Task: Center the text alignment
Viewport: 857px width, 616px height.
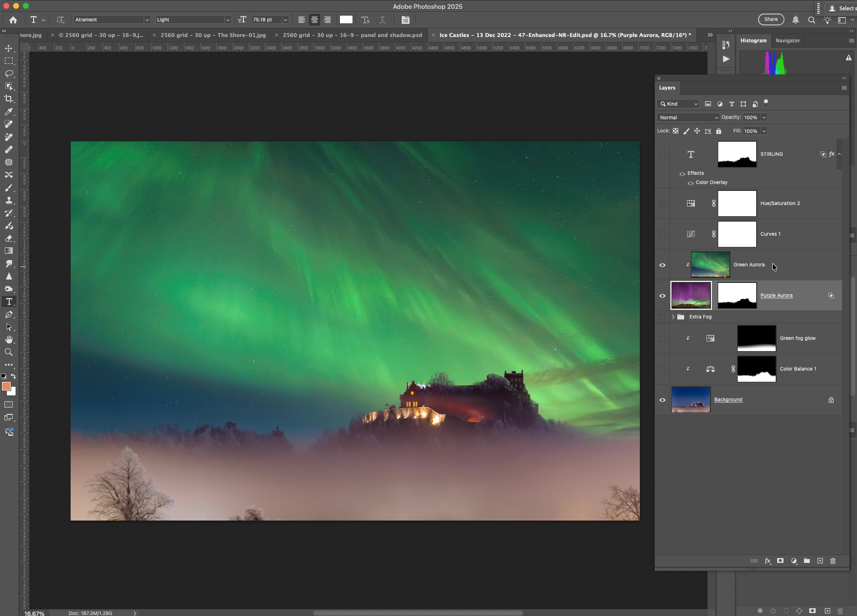Action: coord(315,20)
